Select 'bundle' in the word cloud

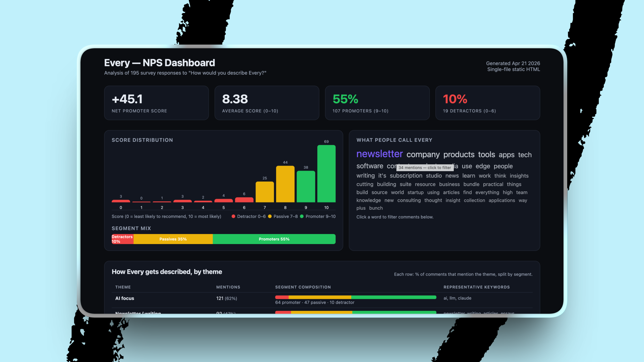point(471,184)
